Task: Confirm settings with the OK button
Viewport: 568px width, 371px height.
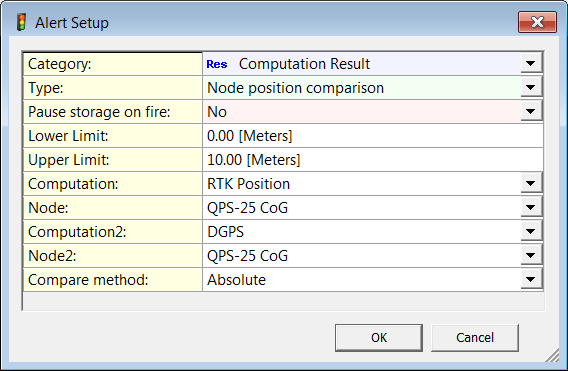Action: click(379, 338)
